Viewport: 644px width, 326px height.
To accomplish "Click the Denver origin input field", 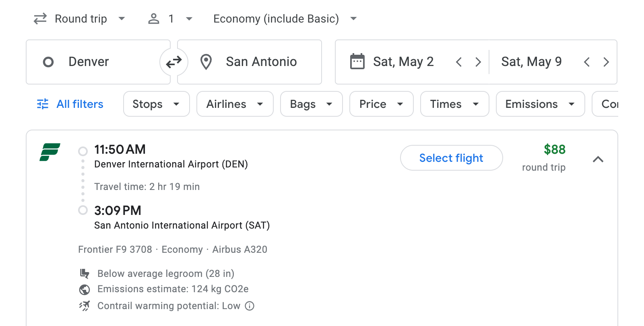I will (x=97, y=62).
